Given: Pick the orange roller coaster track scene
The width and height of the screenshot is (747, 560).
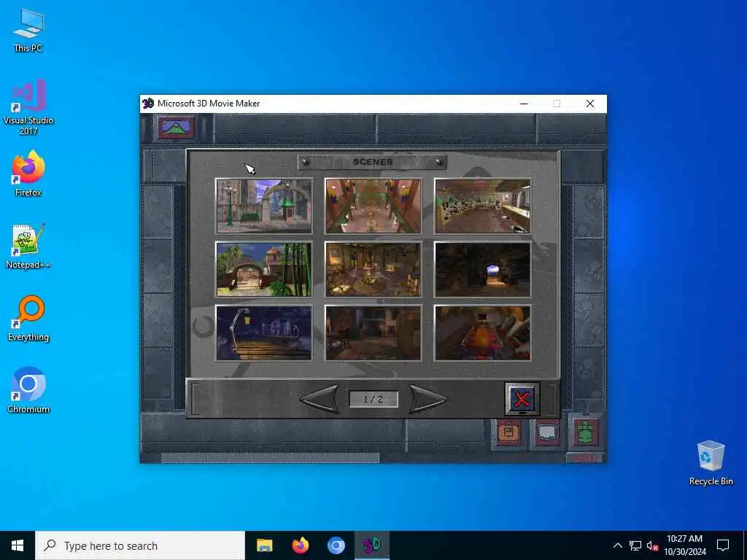Looking at the screenshot, I should [x=483, y=332].
